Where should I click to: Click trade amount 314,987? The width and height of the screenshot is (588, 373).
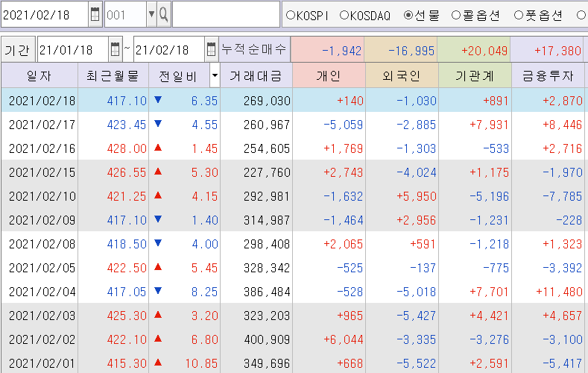coord(267,220)
